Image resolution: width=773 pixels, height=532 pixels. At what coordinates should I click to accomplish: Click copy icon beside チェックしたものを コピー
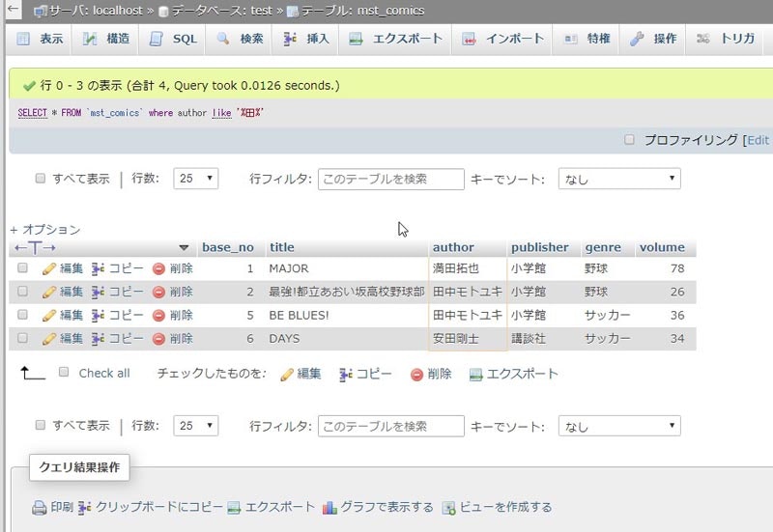[346, 375]
